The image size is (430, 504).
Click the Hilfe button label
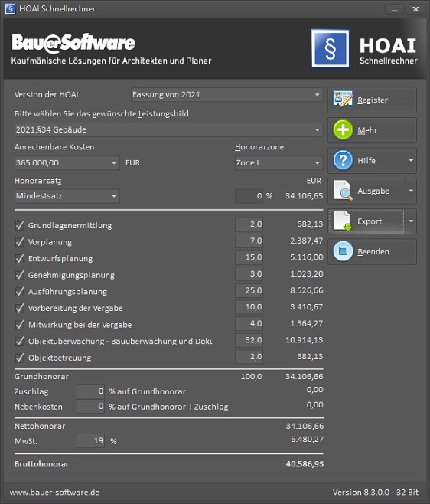click(366, 160)
